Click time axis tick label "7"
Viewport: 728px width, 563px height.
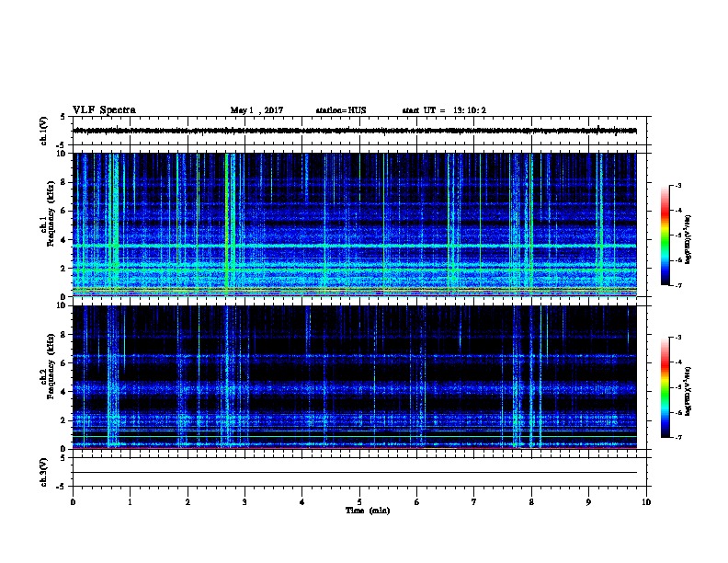pos(474,501)
